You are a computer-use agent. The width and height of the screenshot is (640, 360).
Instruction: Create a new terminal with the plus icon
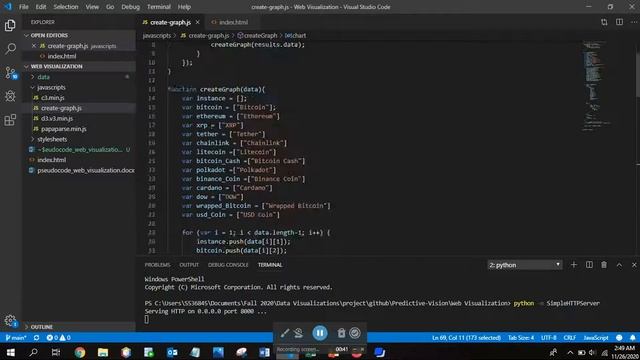pyautogui.click(x=573, y=265)
